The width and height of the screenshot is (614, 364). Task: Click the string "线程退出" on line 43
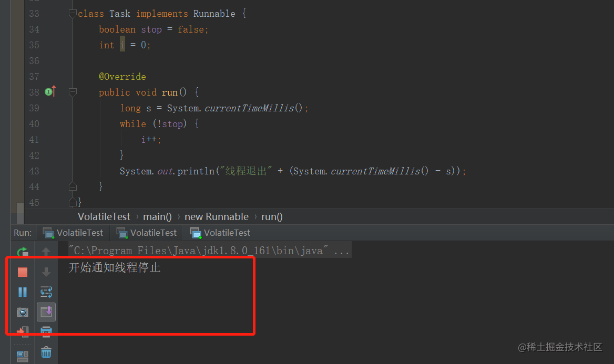[246, 171]
